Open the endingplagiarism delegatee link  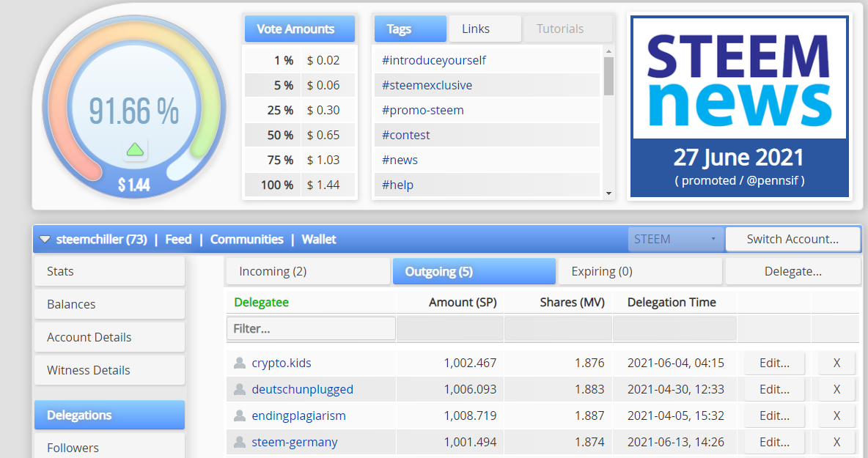(x=299, y=415)
